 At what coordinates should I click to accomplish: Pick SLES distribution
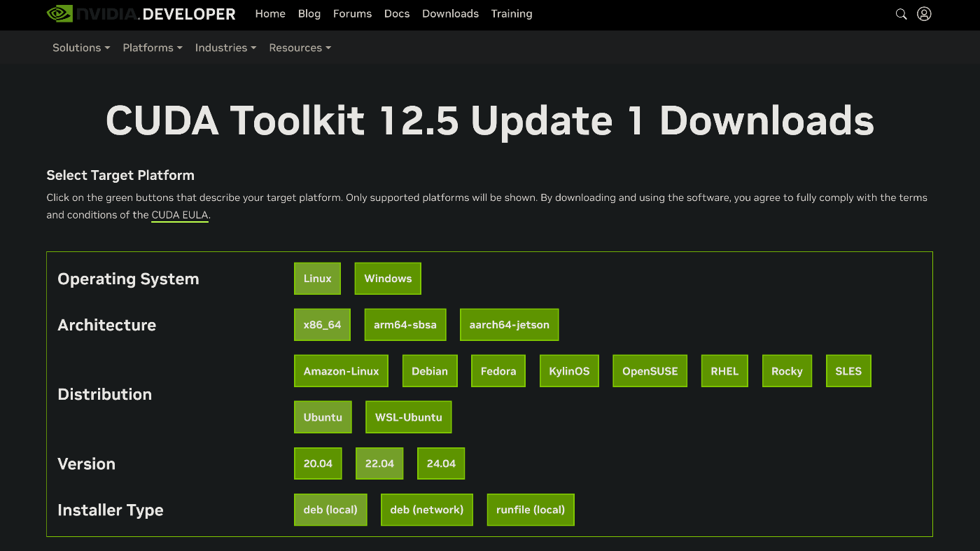coord(848,371)
